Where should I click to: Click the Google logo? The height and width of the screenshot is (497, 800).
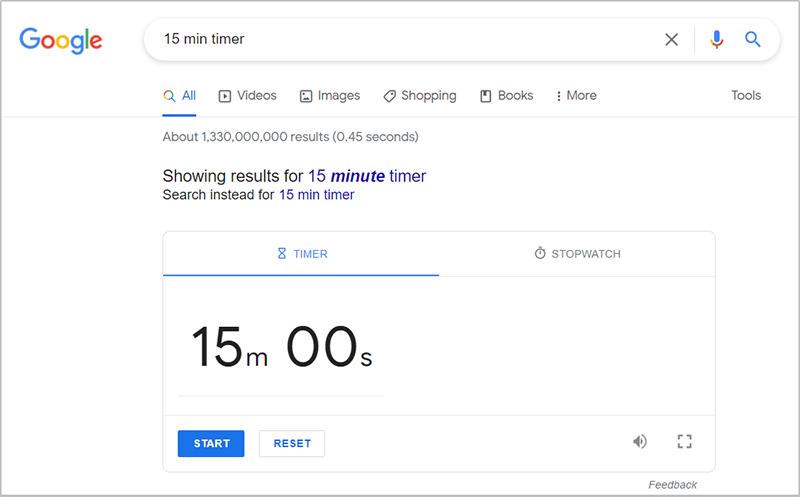pyautogui.click(x=61, y=40)
